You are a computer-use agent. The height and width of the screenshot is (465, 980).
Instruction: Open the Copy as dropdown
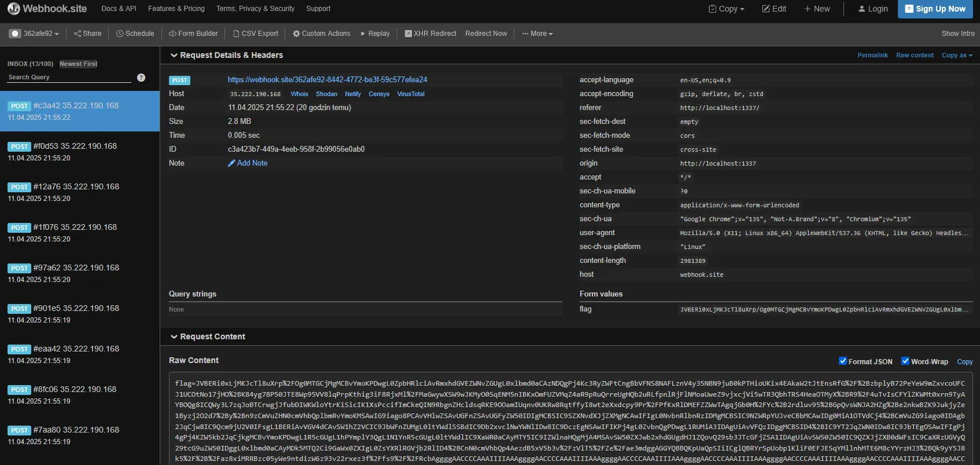tap(957, 55)
